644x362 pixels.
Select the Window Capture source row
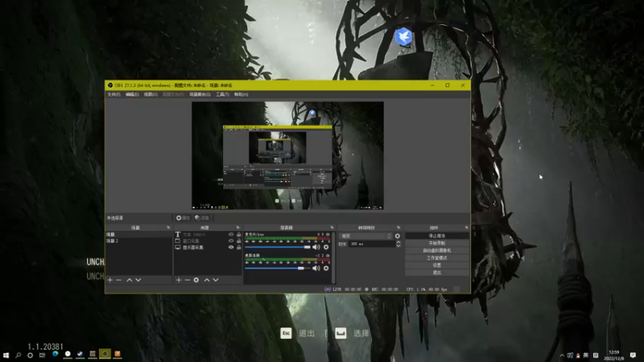[x=208, y=241]
